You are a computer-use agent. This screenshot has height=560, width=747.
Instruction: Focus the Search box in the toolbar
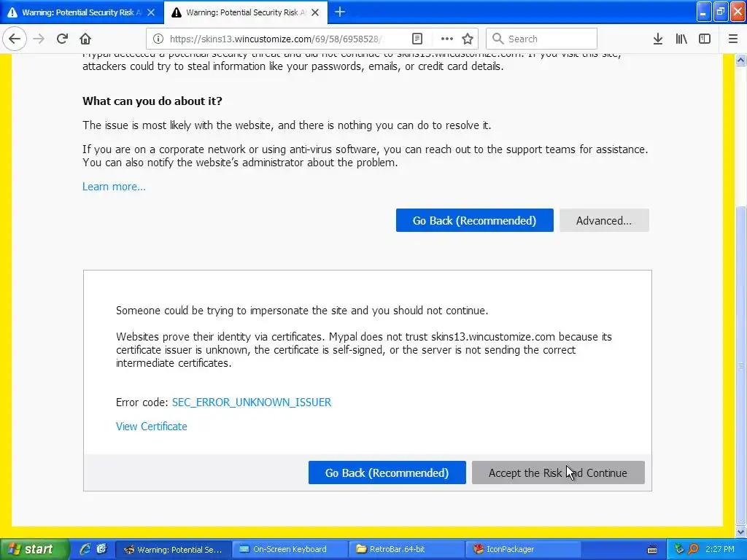pos(541,39)
